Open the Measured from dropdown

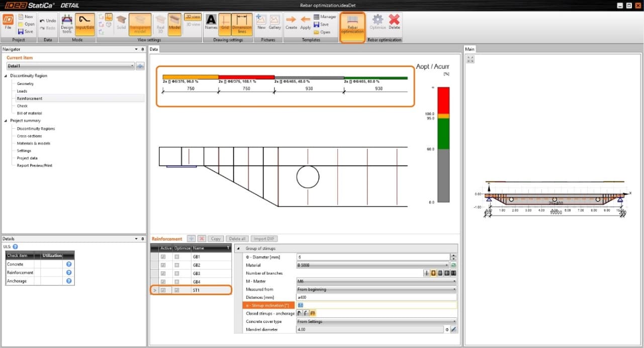coord(377,289)
